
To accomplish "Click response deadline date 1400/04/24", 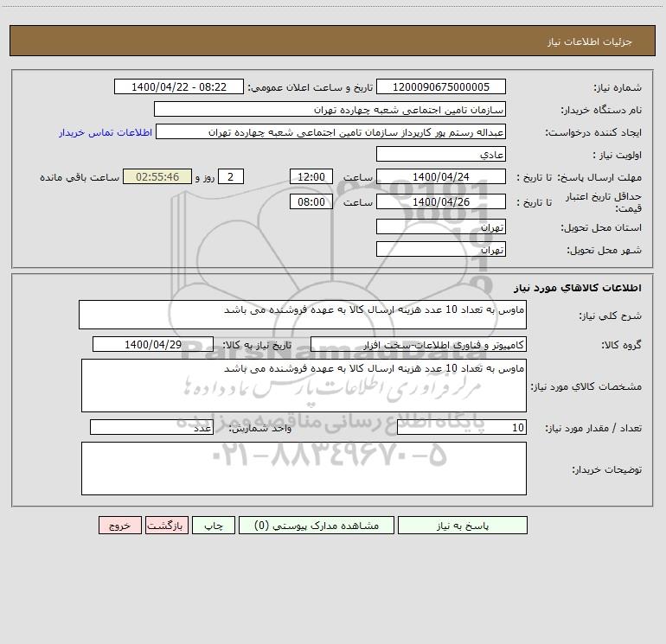I will (x=441, y=176).
